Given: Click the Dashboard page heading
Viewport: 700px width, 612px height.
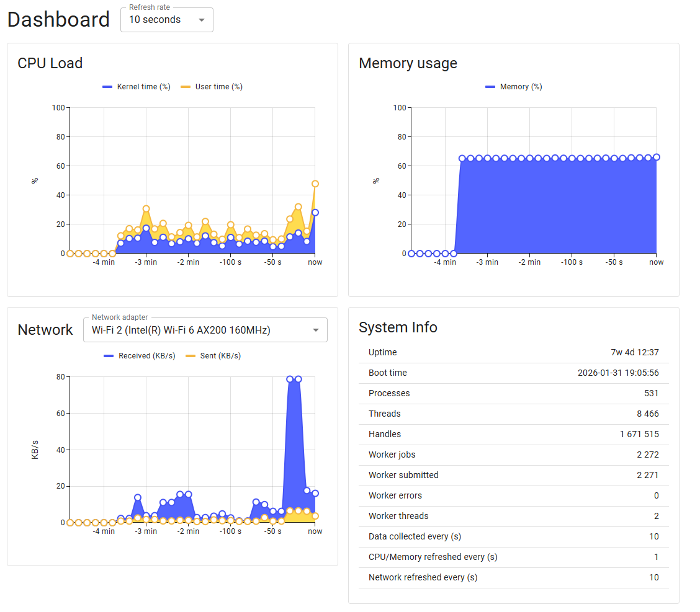Looking at the screenshot, I should click(58, 20).
